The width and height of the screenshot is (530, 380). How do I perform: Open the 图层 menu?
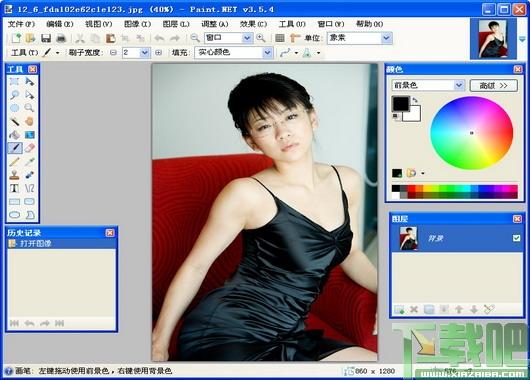click(x=176, y=24)
